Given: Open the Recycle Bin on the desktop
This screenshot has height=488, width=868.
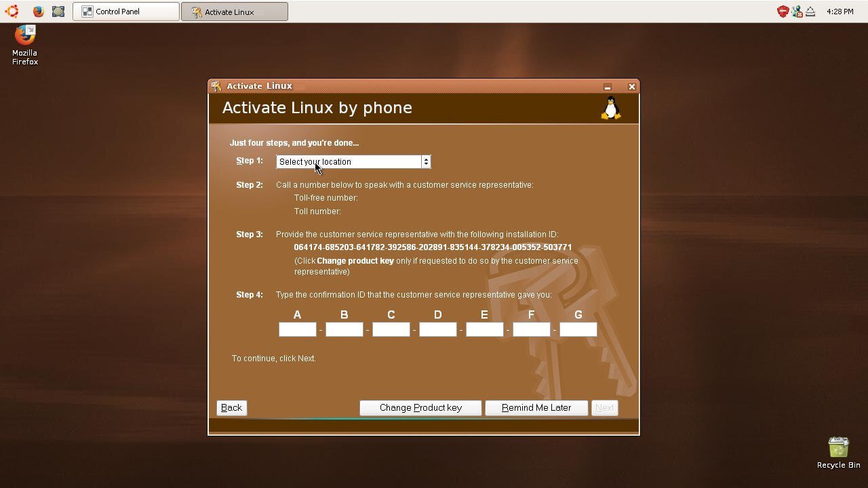Looking at the screenshot, I should click(839, 453).
